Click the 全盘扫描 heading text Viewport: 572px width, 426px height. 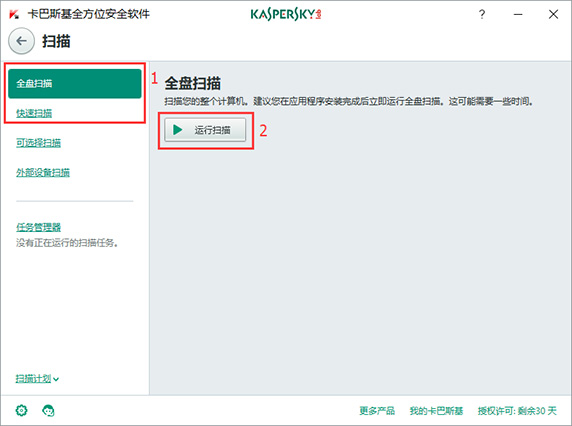pyautogui.click(x=193, y=84)
